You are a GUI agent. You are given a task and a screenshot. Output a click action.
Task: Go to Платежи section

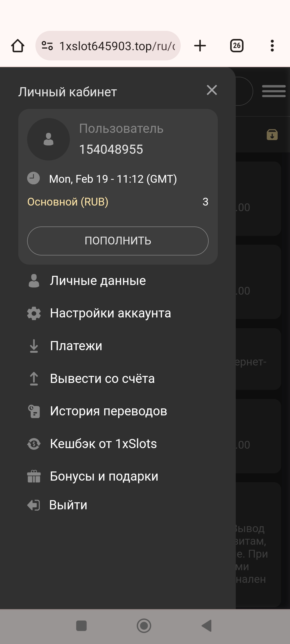[76, 346]
